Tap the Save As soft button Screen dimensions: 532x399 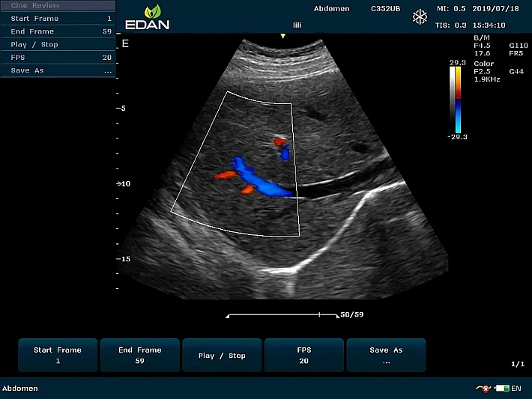tap(386, 355)
